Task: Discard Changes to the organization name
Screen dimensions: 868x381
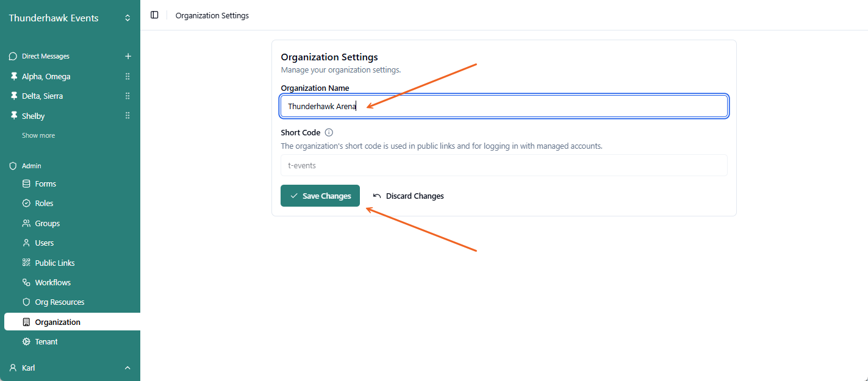Action: 408,196
